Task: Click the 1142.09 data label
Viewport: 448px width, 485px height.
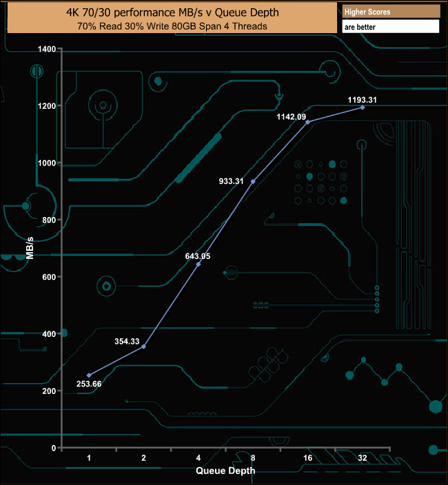Action: [x=291, y=116]
